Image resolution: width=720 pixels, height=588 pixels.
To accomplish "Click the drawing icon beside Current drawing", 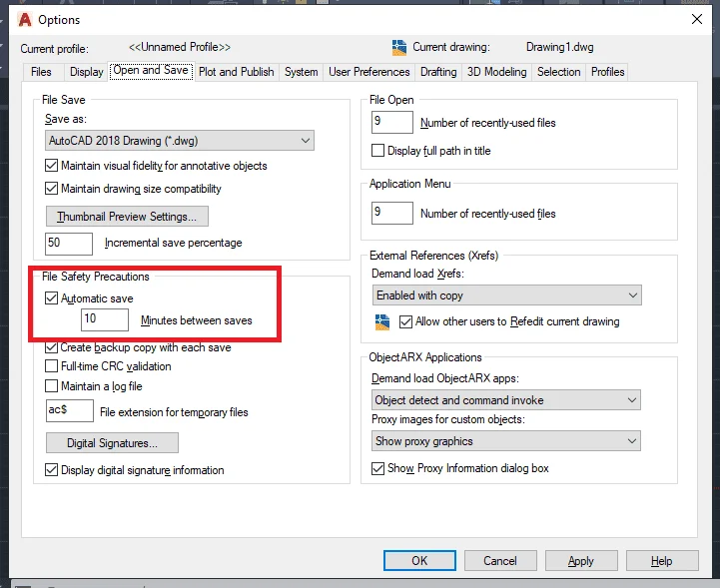I will pos(399,48).
